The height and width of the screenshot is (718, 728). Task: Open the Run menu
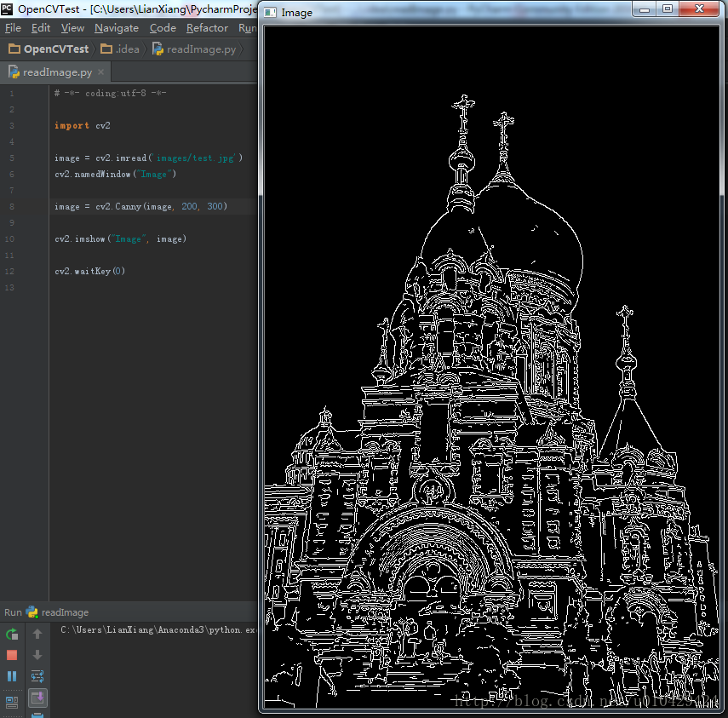click(248, 28)
